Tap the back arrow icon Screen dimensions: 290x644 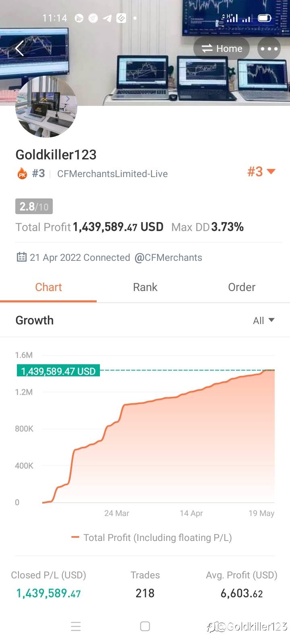point(19,49)
